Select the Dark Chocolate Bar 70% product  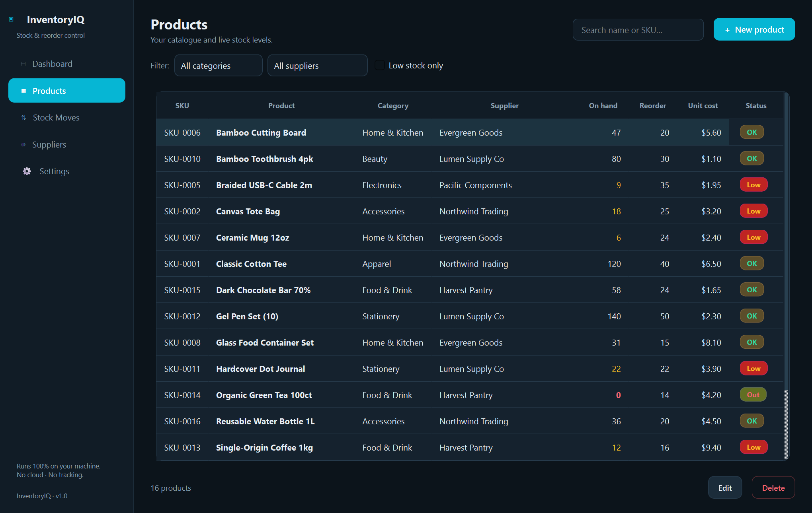[x=263, y=290]
